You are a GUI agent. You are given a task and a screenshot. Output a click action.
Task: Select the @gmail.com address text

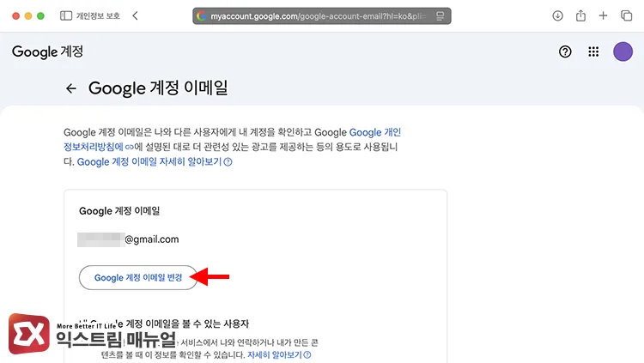(151, 239)
